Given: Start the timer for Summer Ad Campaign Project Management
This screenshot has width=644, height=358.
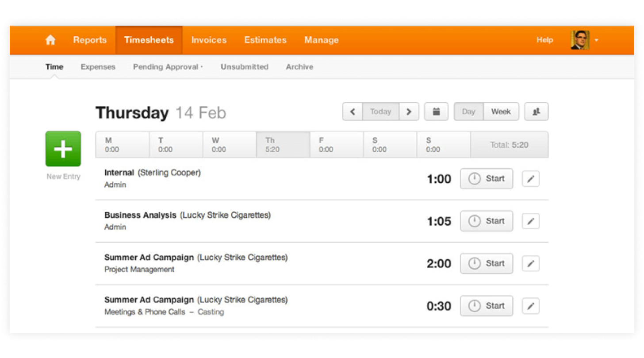Looking at the screenshot, I should pos(486,263).
